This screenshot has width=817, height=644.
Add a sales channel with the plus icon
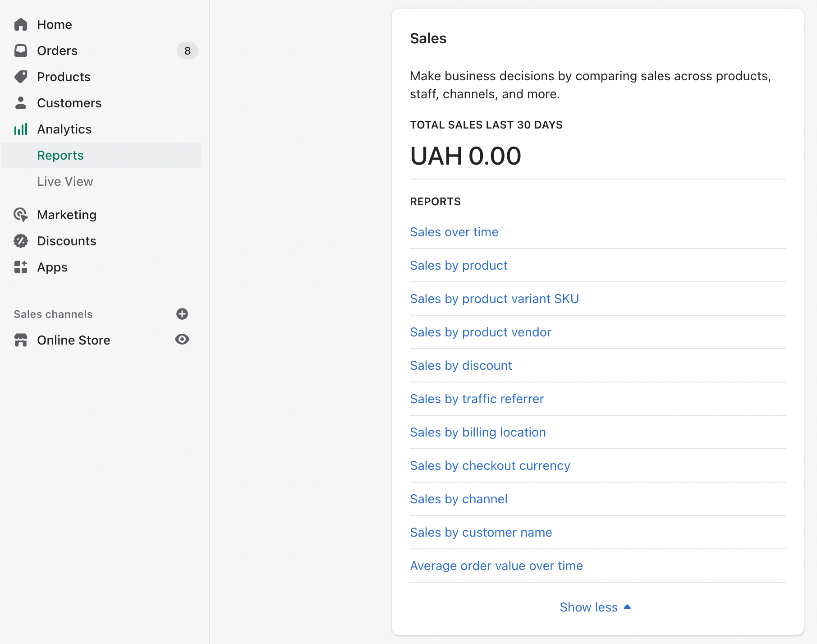point(182,314)
